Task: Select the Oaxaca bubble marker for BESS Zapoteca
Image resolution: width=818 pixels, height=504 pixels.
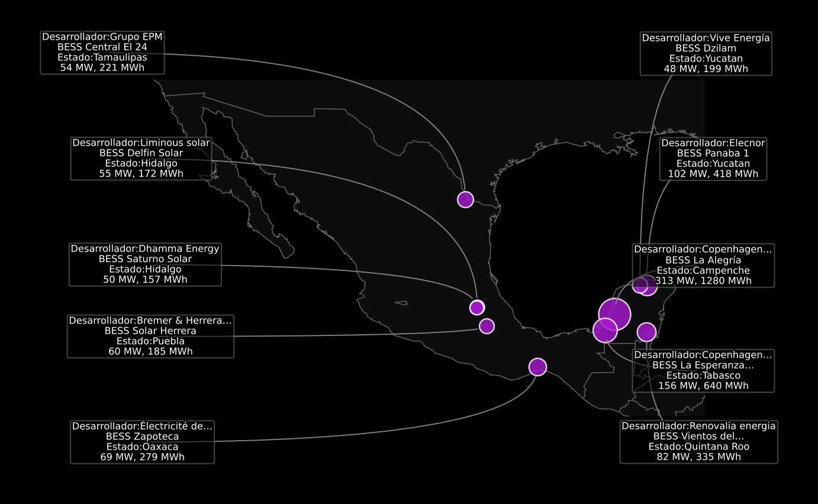Action: (x=537, y=367)
